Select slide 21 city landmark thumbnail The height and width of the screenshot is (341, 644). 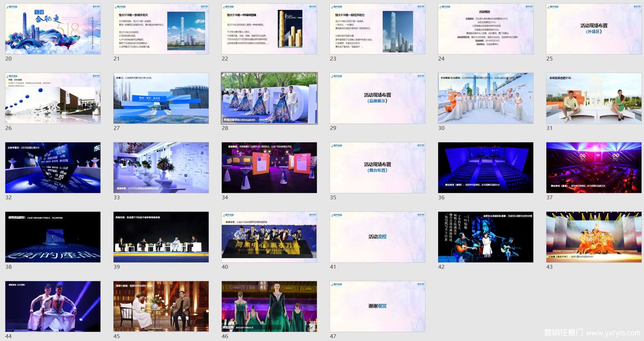161,29
